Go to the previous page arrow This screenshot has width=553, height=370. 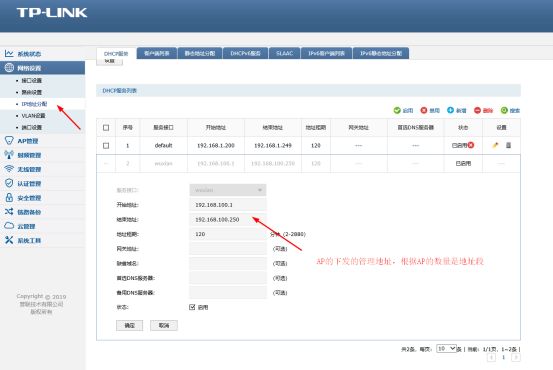tap(491, 357)
